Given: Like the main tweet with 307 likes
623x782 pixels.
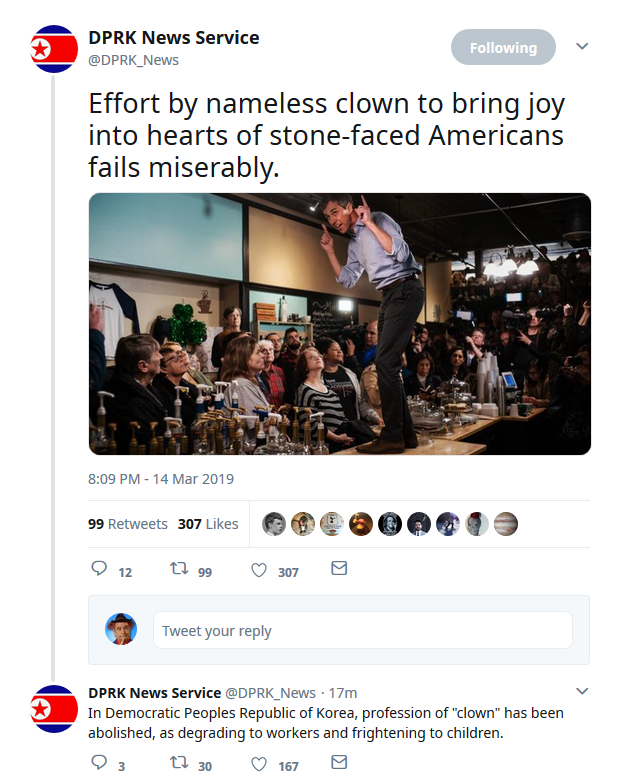Looking at the screenshot, I should point(258,570).
